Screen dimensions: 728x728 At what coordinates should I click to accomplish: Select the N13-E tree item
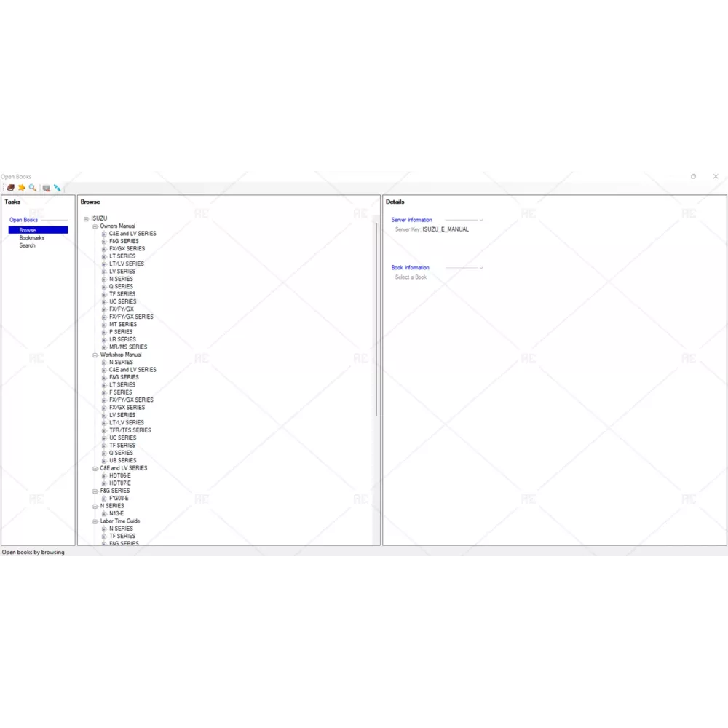pos(116,513)
